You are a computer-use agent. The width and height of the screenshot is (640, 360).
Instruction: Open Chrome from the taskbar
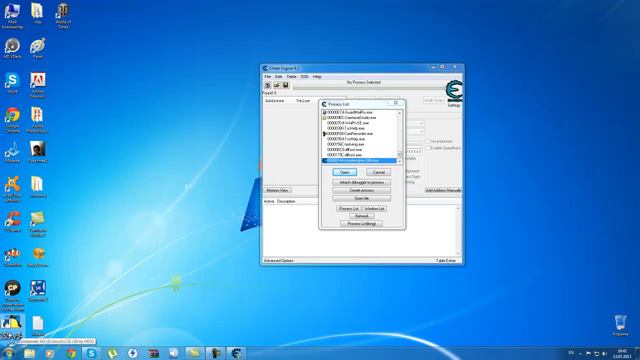pyautogui.click(x=71, y=353)
